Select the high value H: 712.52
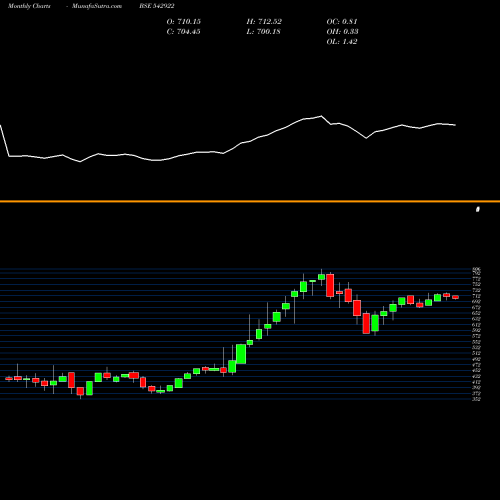Viewport: 500px width, 500px height. click(x=264, y=22)
